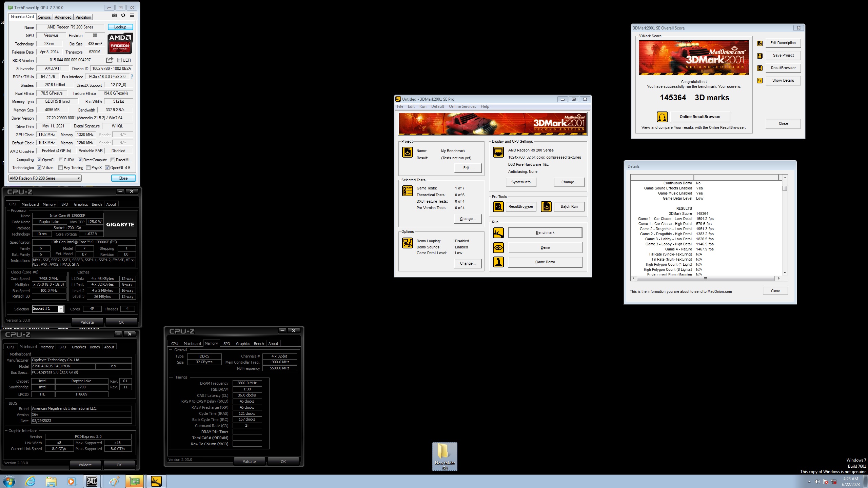Toggle the CUDA checkbox

(x=61, y=160)
